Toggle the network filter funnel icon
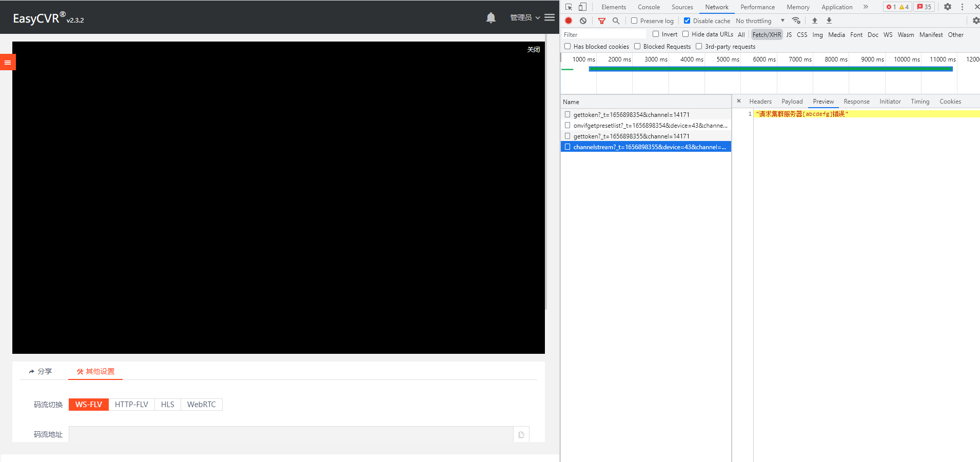Image resolution: width=980 pixels, height=462 pixels. click(602, 21)
